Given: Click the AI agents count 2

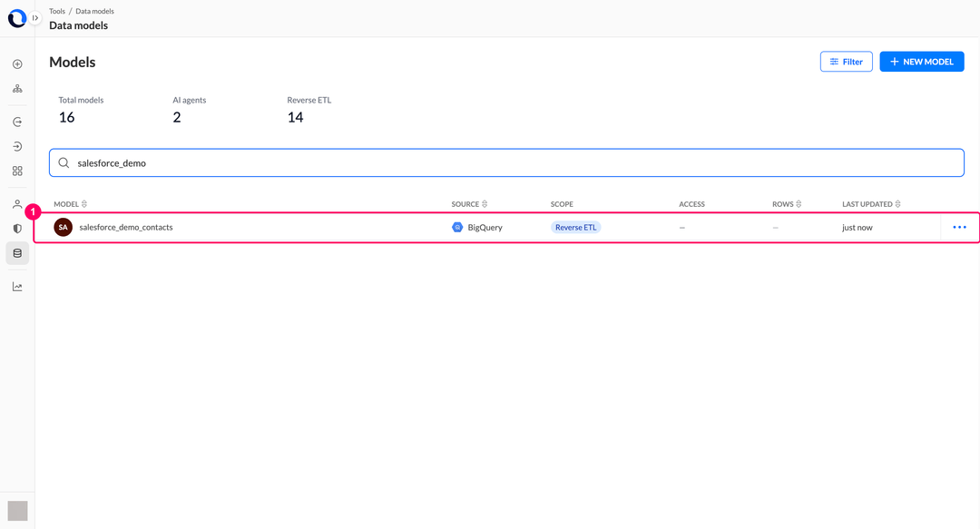Looking at the screenshot, I should 177,118.
